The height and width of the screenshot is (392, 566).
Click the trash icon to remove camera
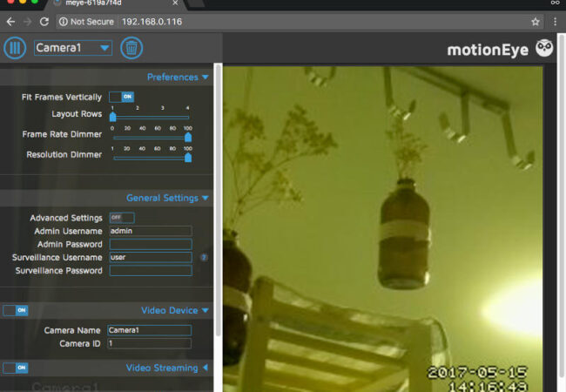[x=131, y=48]
